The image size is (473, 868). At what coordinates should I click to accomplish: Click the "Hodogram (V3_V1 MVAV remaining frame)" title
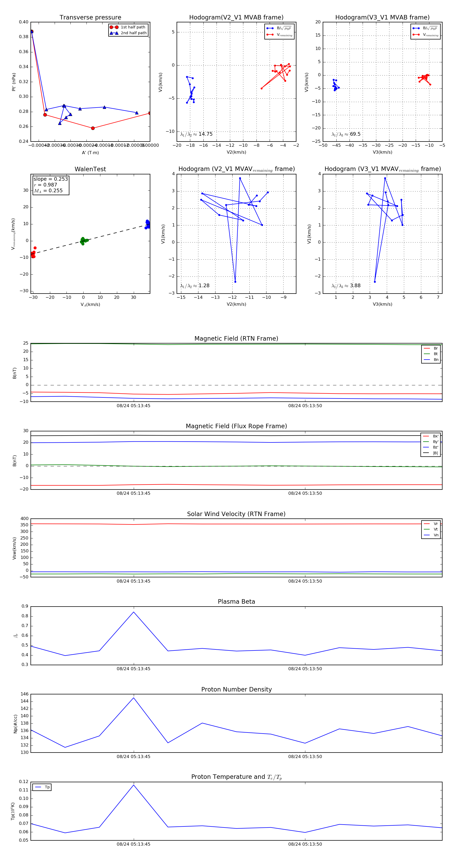click(382, 169)
